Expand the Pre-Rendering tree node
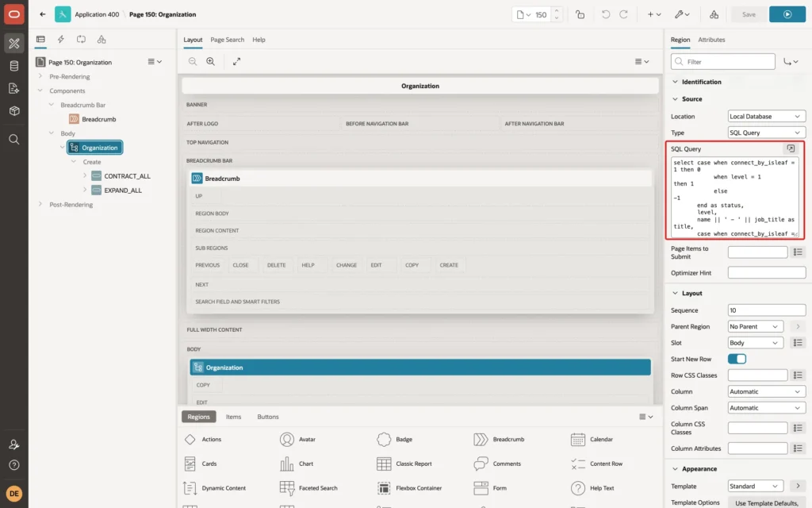 40,76
